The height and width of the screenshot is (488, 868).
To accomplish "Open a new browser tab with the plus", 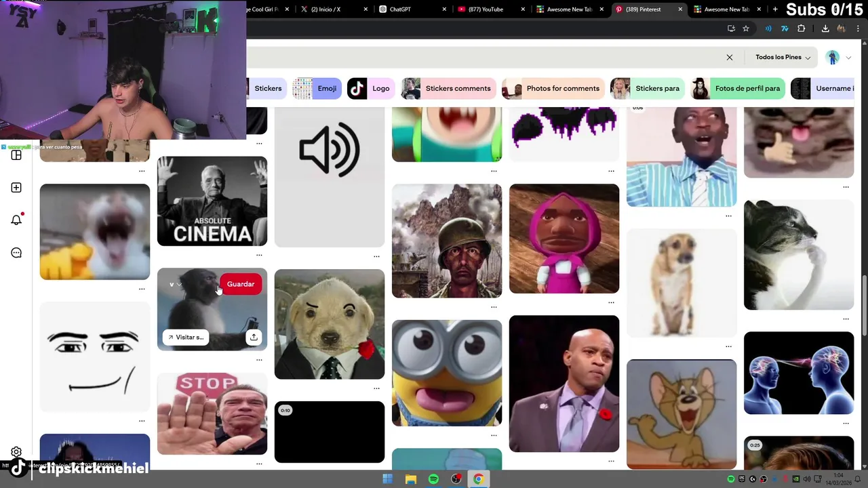I will (x=775, y=9).
